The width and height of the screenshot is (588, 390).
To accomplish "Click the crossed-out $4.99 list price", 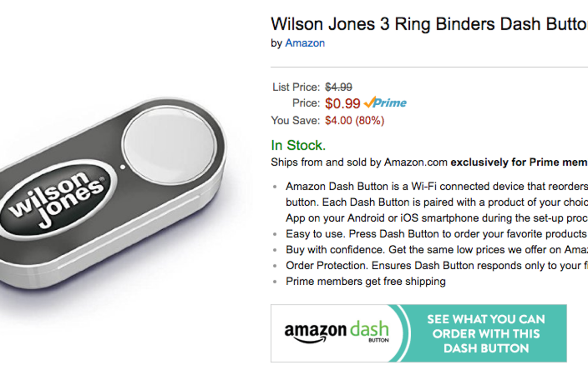I will coord(339,87).
